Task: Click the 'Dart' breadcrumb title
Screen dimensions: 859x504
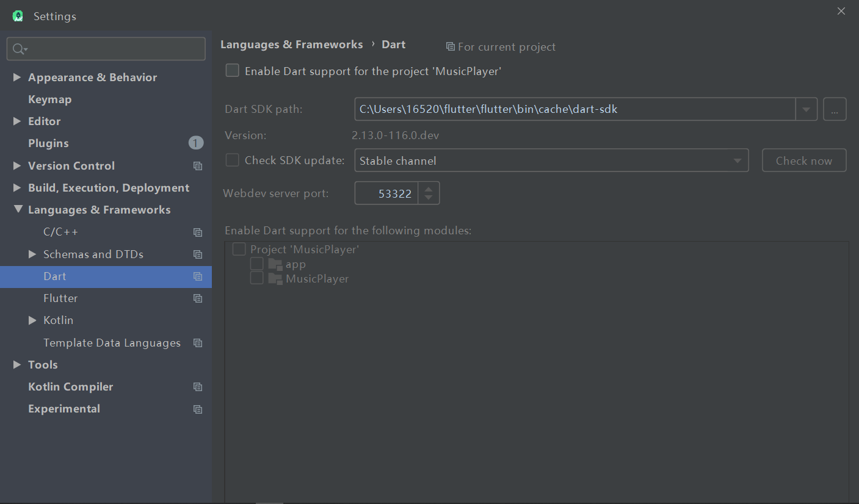Action: click(393, 45)
